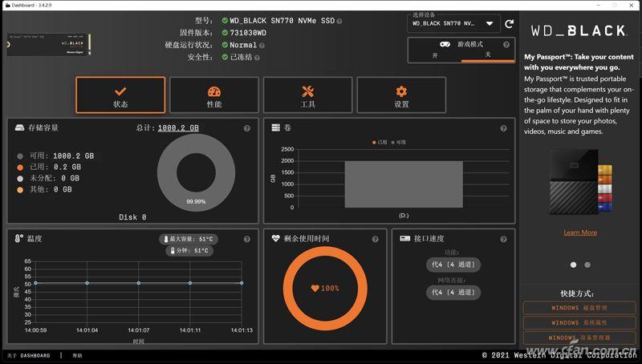Click the 未分配 color swatch

click(x=20, y=179)
